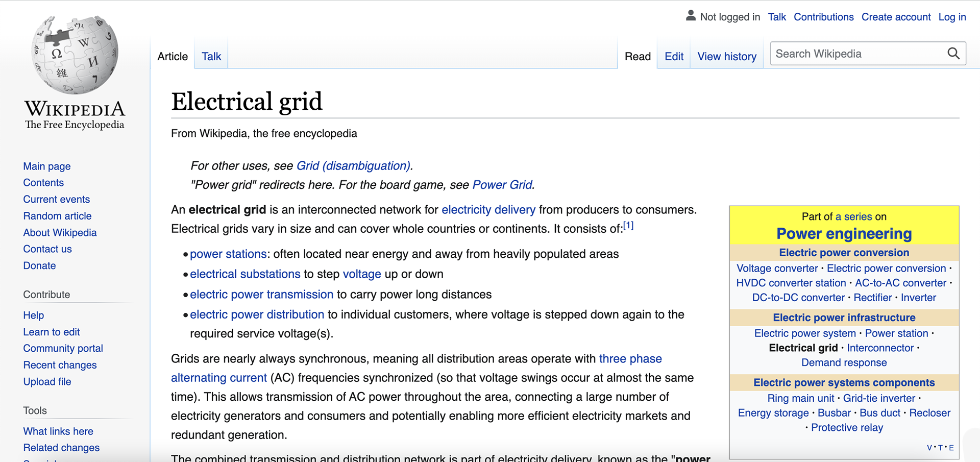Click Voltage converter in infobox

(x=777, y=268)
